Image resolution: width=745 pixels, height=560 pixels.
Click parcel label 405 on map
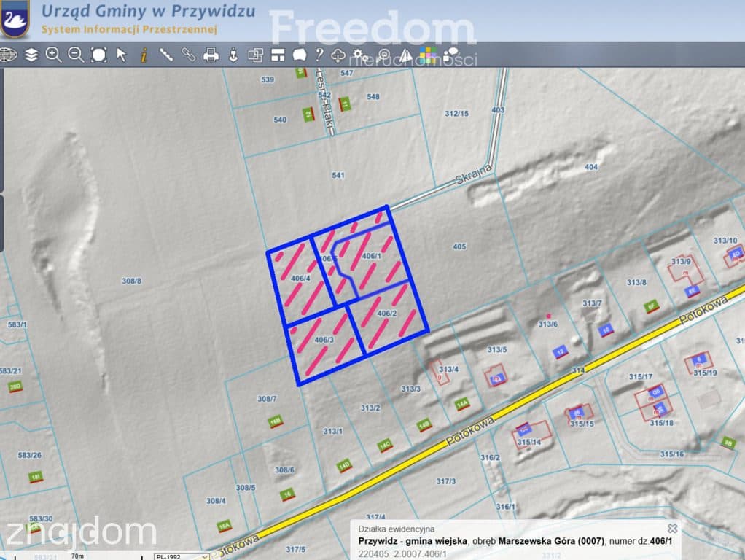click(x=459, y=246)
